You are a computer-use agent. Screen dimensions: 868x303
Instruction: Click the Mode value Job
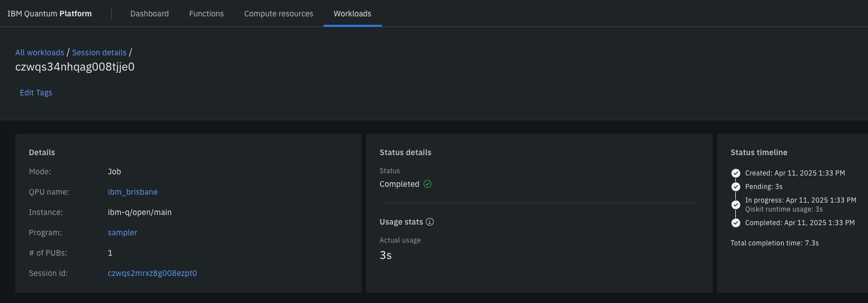[114, 172]
